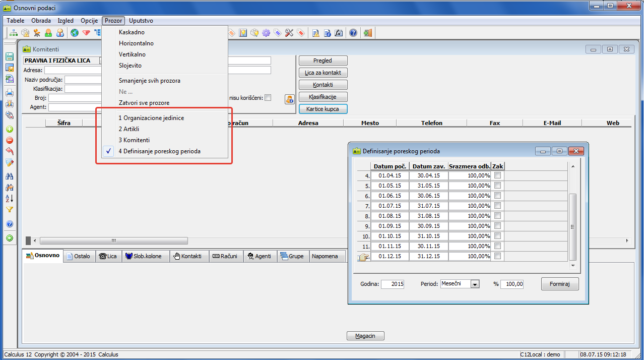Click the wrench and screwdriver tools icon

click(x=289, y=33)
